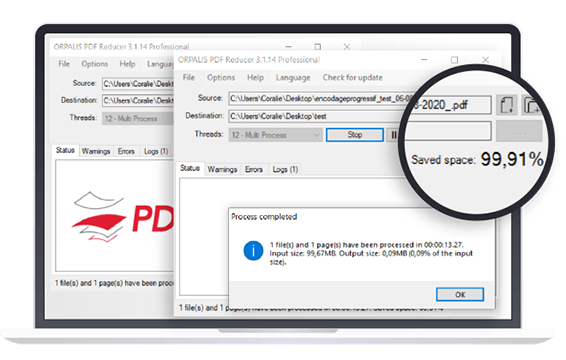566x360 pixels.
Task: Click the 'Process completed' dialog title
Action: pos(264,217)
